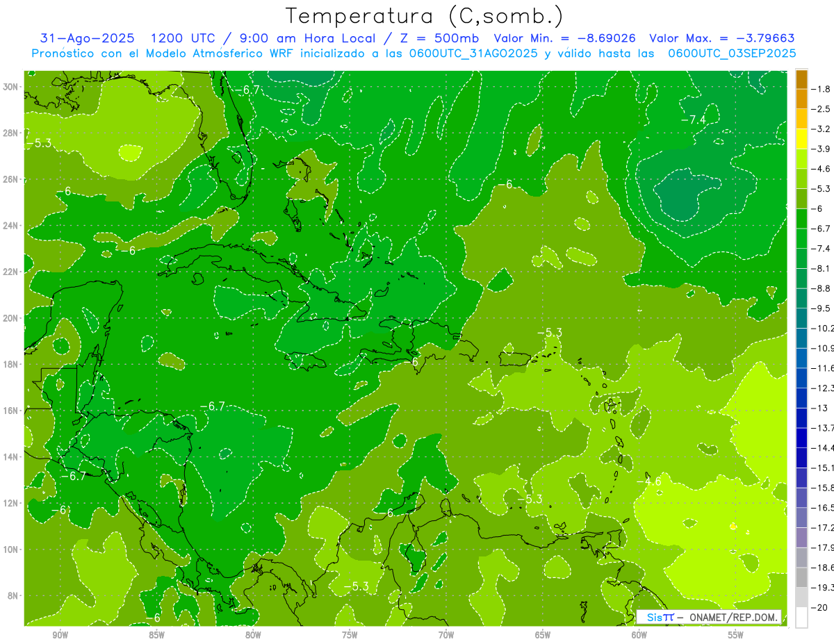Pick the bright yellow swatch between -3.2 and -3.9
Screen dimensions: 834x644
point(801,139)
